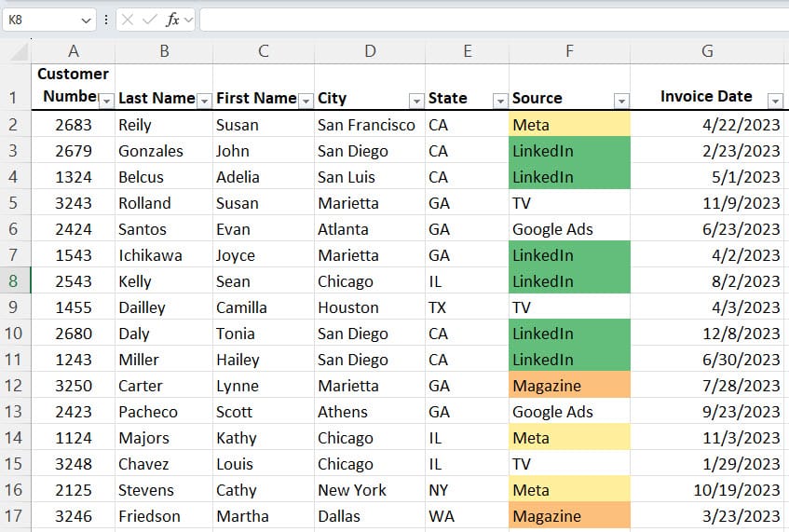789x532 pixels.
Task: Click invoice date 10/19/2023
Action: click(707, 490)
